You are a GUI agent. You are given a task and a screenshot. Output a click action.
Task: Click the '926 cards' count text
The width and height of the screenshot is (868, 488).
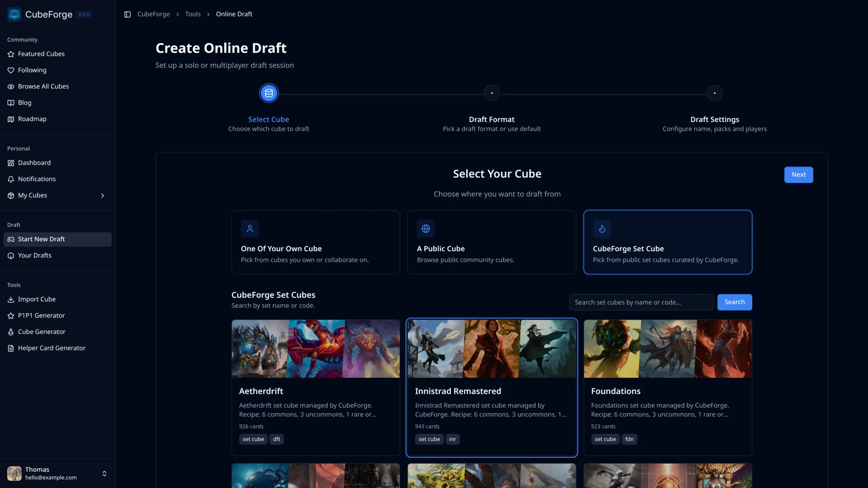coord(251,427)
